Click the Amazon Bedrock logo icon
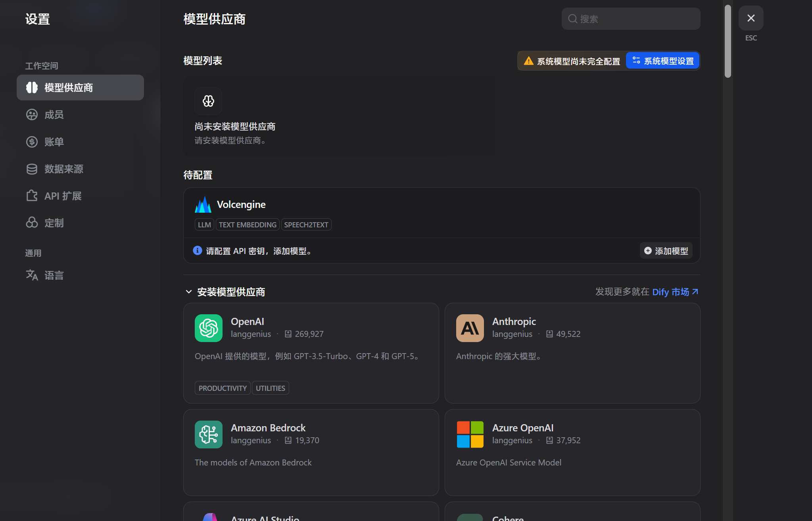This screenshot has height=521, width=812. coord(208,434)
